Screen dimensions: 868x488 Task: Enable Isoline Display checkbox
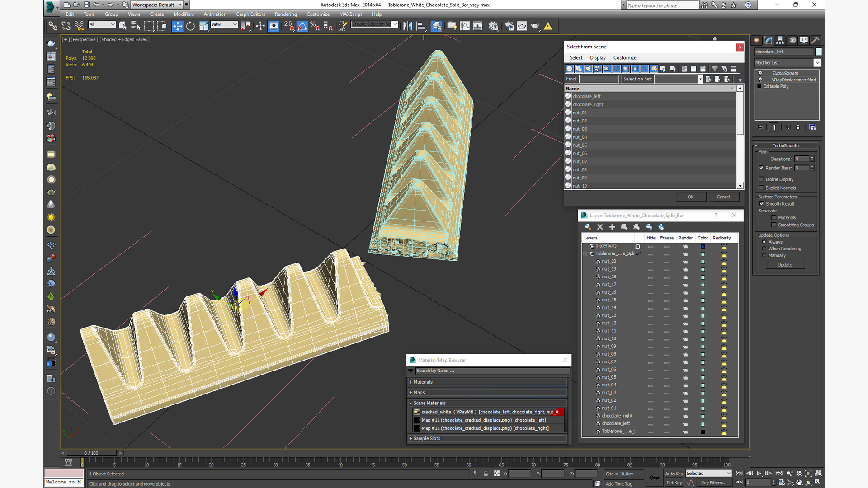(x=761, y=179)
